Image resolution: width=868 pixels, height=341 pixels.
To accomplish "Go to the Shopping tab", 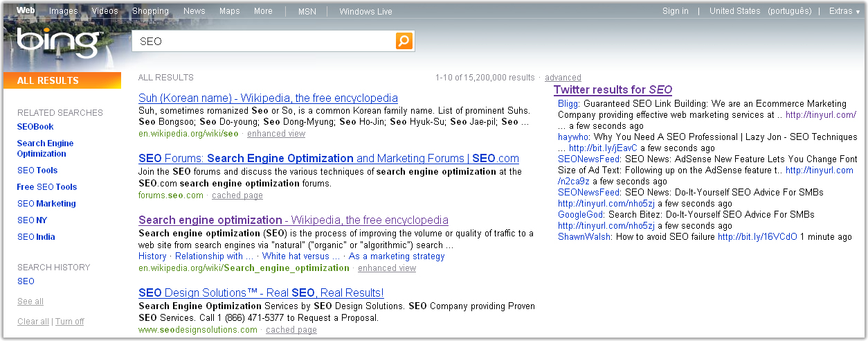I will point(150,11).
